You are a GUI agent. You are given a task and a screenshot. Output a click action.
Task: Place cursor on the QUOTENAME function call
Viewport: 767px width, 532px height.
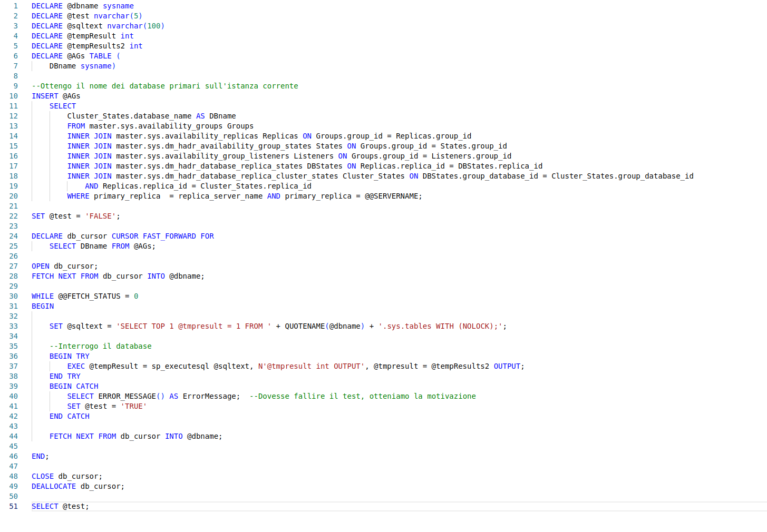[x=305, y=326]
